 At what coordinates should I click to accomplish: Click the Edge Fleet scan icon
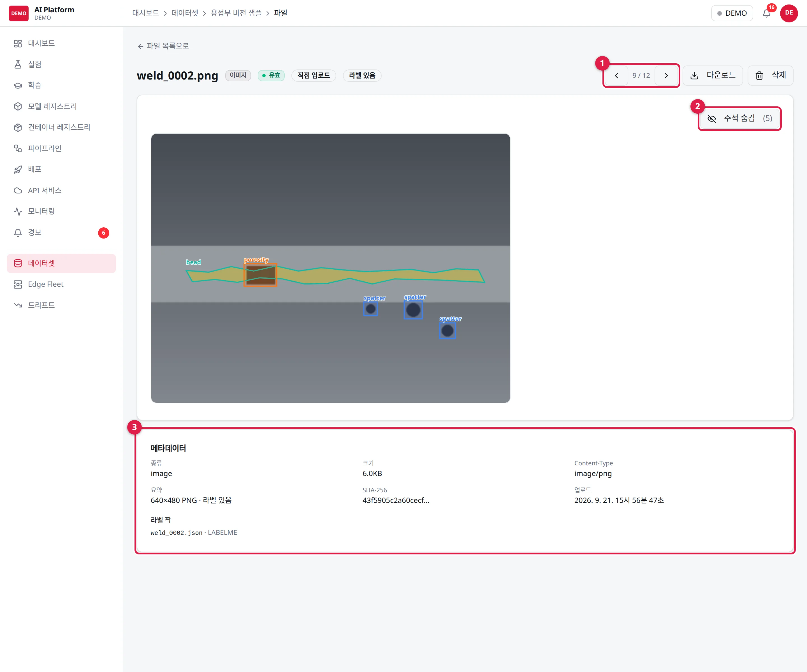[18, 284]
